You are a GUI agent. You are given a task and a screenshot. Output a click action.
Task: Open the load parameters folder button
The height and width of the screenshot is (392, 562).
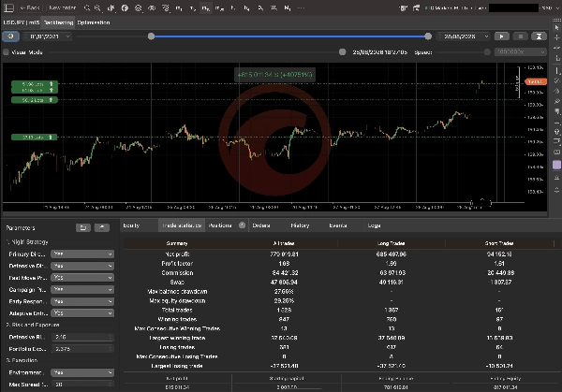coord(83,227)
